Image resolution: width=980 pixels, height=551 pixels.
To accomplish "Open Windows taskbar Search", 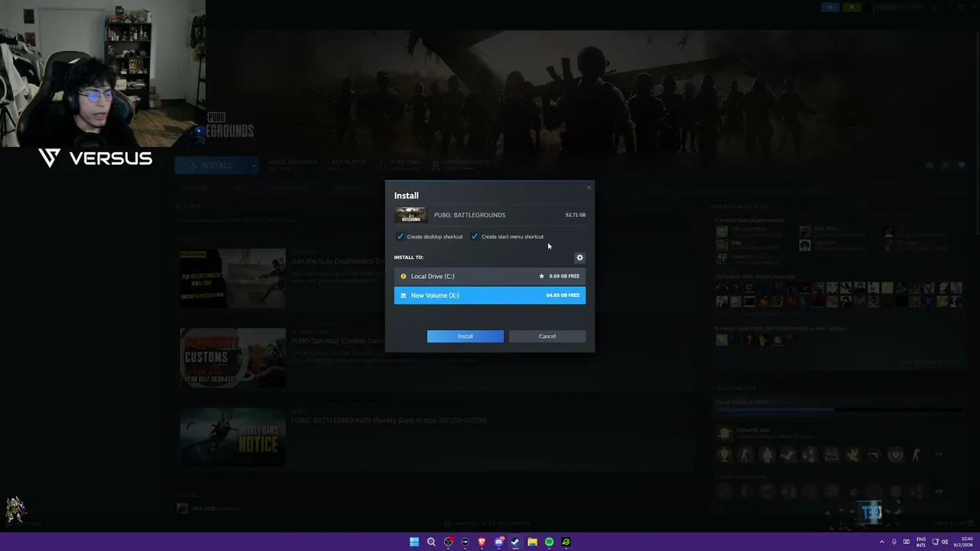I will click(431, 542).
